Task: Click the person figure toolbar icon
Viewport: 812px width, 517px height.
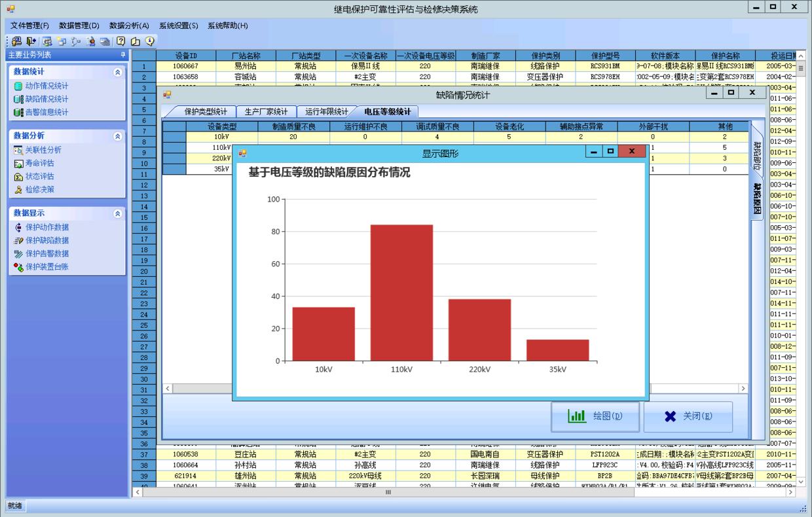Action: click(91, 41)
